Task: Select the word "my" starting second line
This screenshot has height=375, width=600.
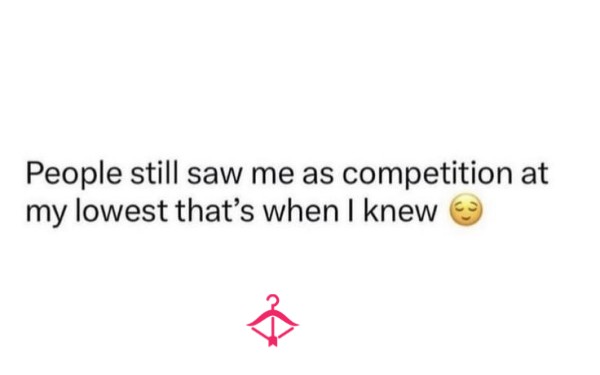Action: (46, 215)
